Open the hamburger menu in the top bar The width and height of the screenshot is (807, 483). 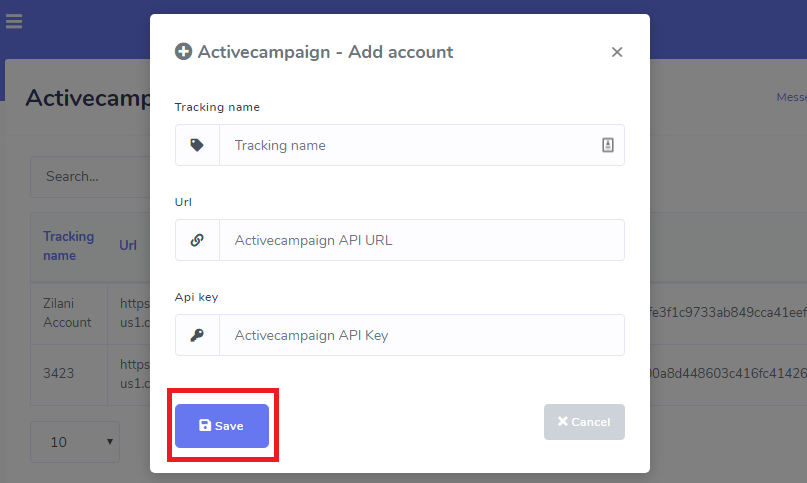tap(14, 21)
